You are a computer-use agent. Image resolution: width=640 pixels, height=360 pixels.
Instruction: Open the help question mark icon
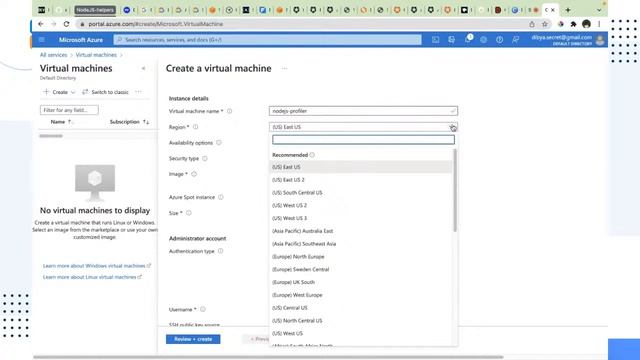499,40
